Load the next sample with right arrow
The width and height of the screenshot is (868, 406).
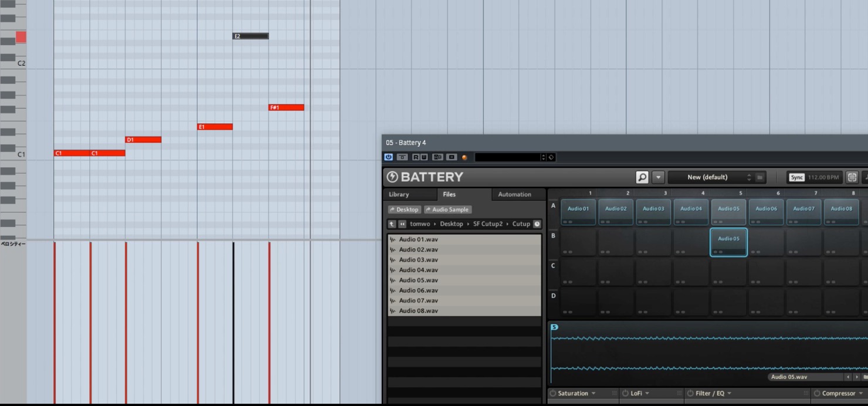[856, 377]
